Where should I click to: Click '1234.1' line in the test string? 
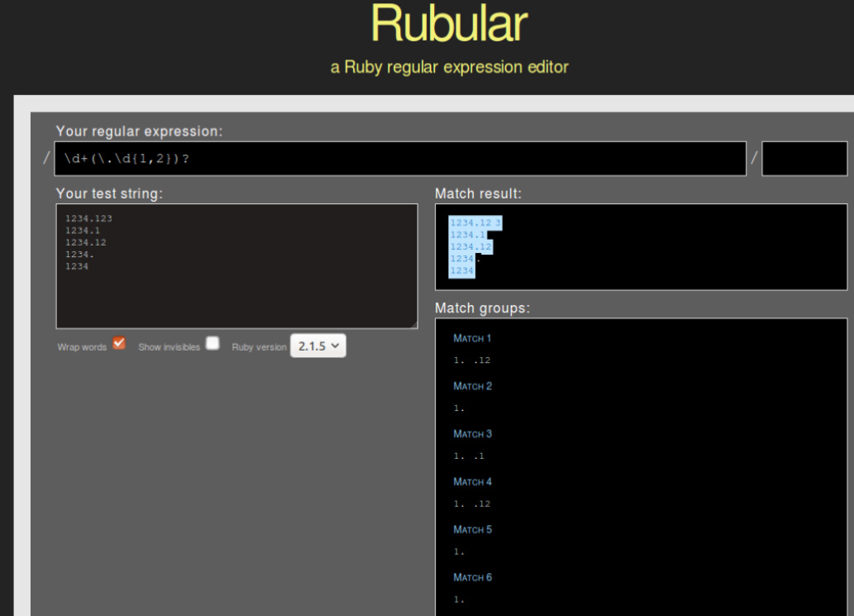[x=83, y=231]
